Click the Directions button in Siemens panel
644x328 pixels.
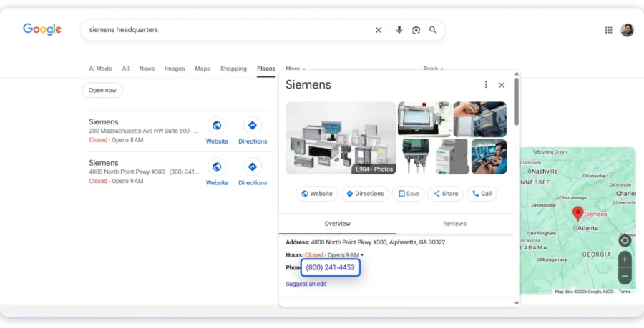[365, 194]
